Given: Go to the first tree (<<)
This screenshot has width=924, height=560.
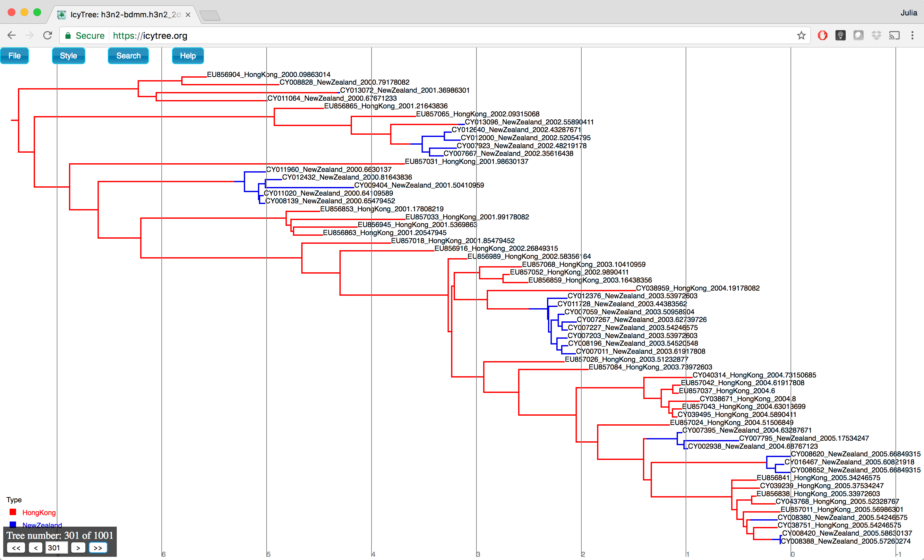Looking at the screenshot, I should click(x=16, y=547).
